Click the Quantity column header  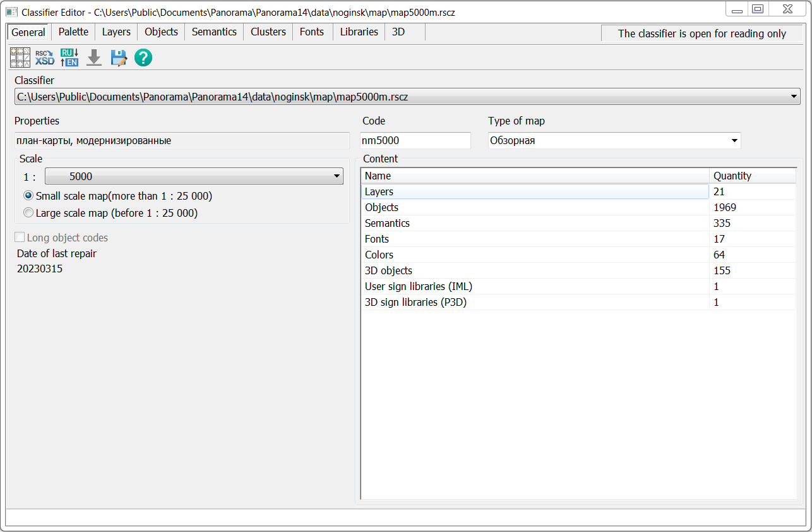tap(753, 176)
